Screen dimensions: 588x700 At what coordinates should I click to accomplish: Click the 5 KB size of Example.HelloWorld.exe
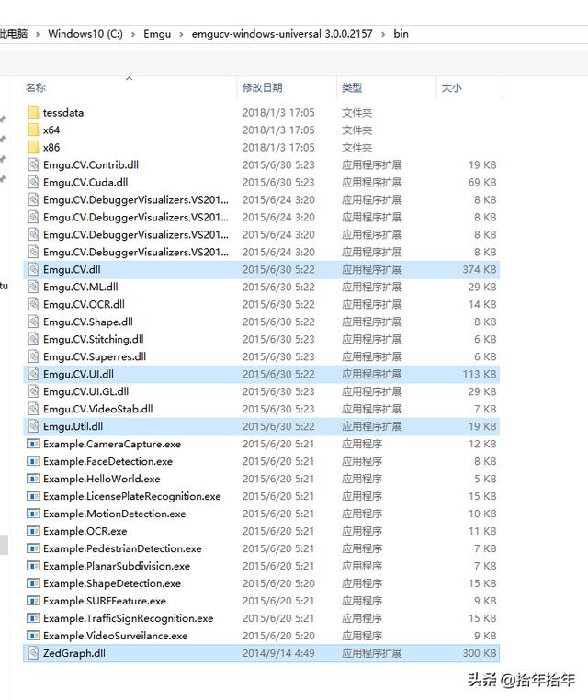click(x=485, y=479)
